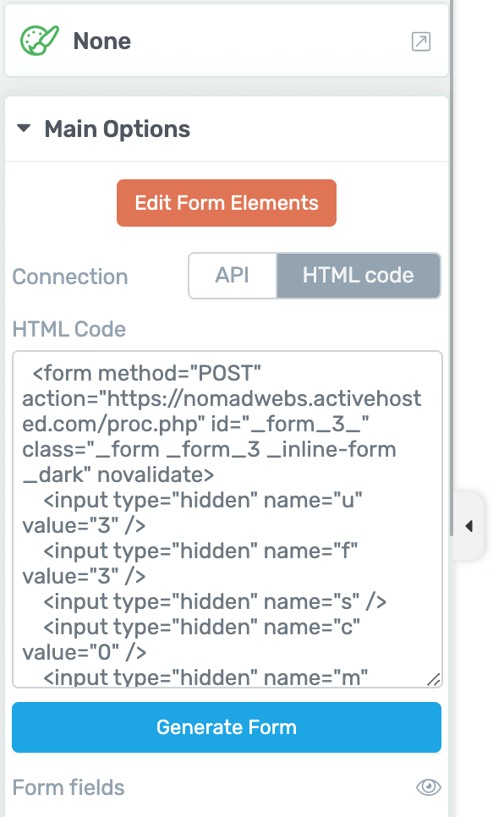
Task: Click the HTML Code field label
Action: click(68, 329)
